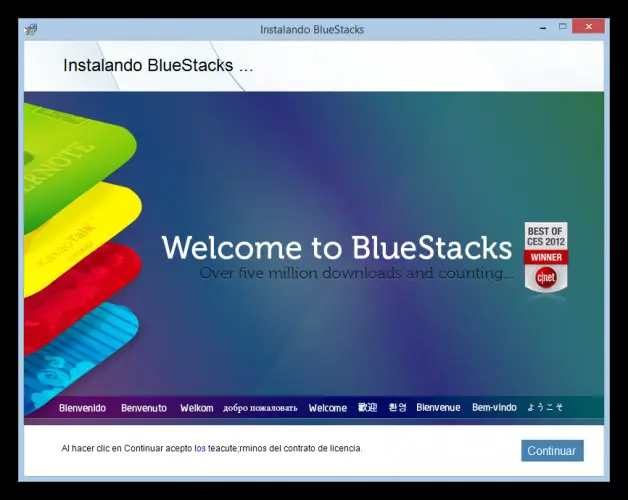Click the CNET Best of CES 2012 badge
Viewport: 628px width, 500px height.
[546, 258]
